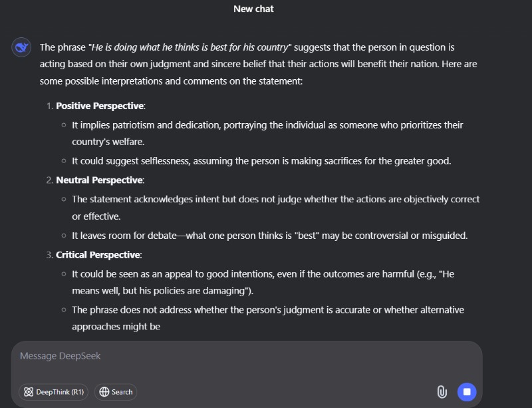The width and height of the screenshot is (532, 408).
Task: Click the bullet stating it acknowledges intent
Action: [x=275, y=208]
